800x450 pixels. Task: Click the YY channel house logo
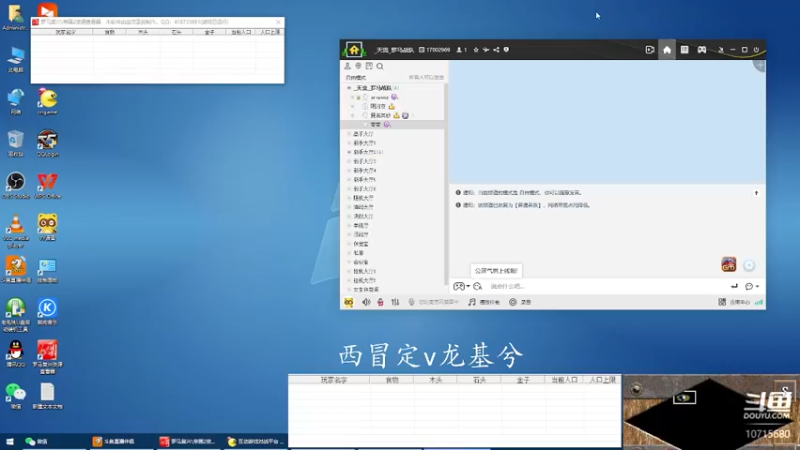pyautogui.click(x=354, y=50)
